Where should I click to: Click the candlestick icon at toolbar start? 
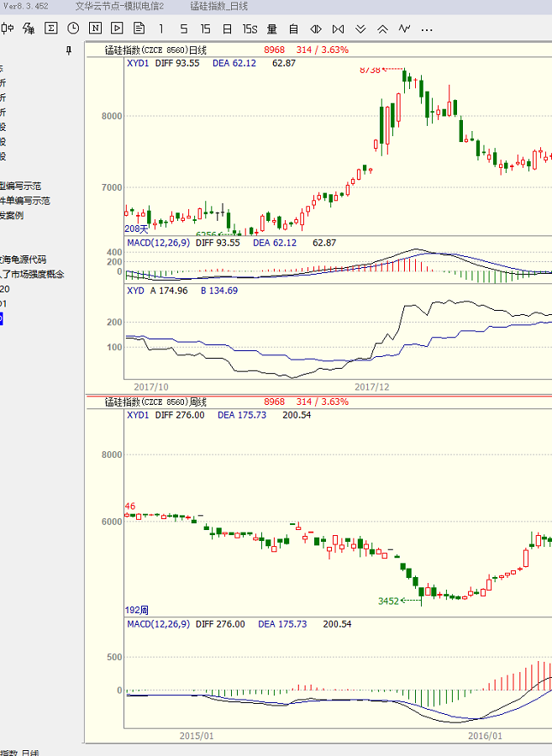click(x=8, y=29)
